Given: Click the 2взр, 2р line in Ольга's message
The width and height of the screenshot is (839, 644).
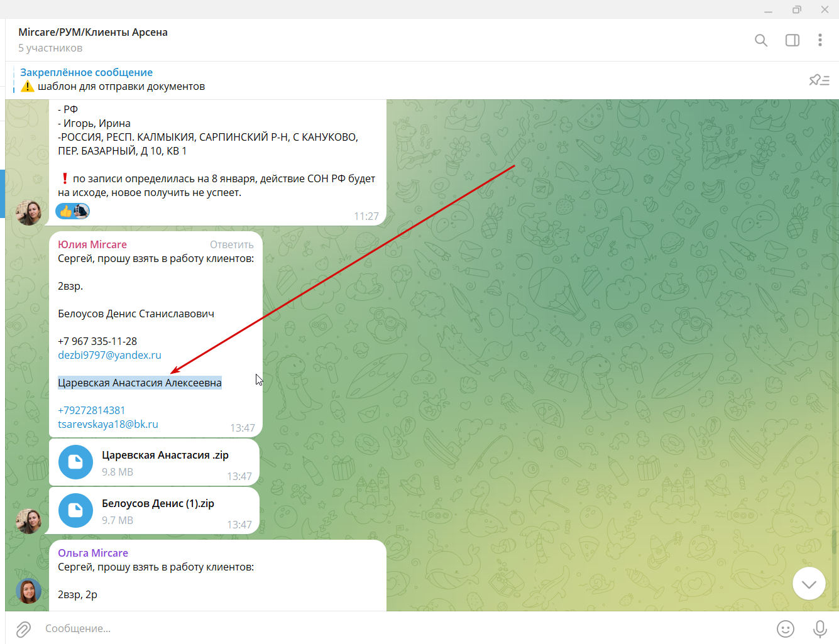Looking at the screenshot, I should 77,594.
